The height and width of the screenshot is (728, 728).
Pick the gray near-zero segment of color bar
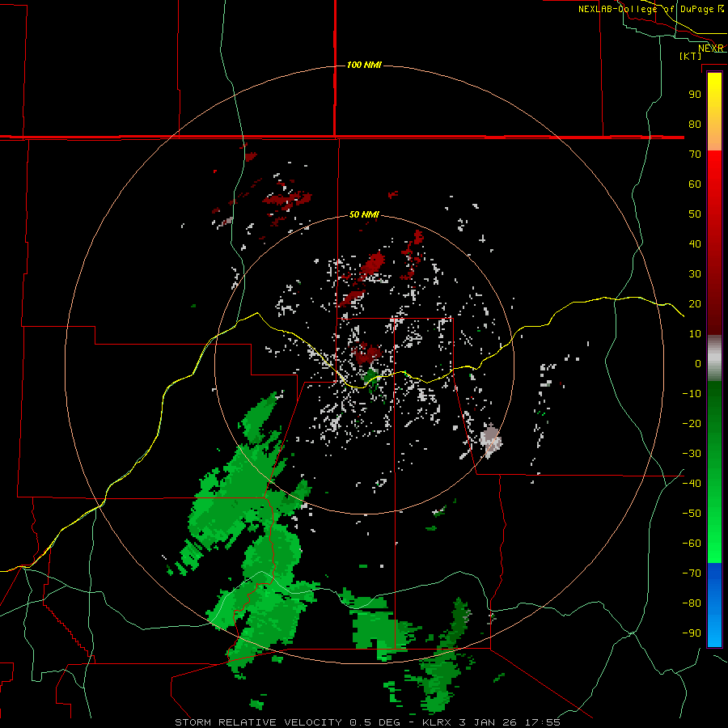coord(714,358)
